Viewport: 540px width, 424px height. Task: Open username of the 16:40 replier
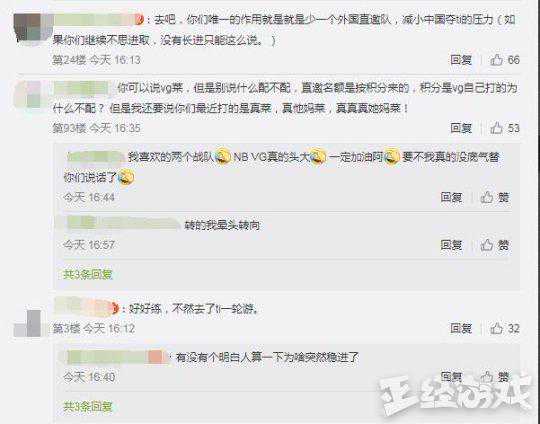click(x=116, y=357)
